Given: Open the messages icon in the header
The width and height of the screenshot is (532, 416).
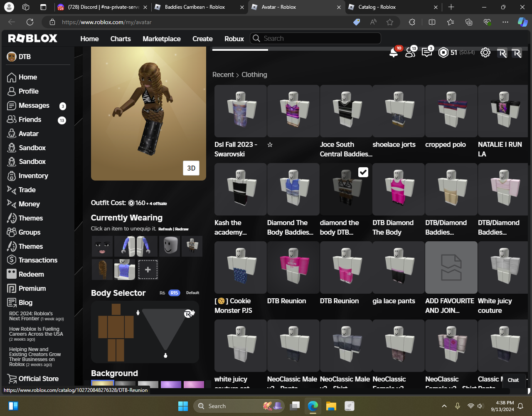Looking at the screenshot, I should (427, 52).
